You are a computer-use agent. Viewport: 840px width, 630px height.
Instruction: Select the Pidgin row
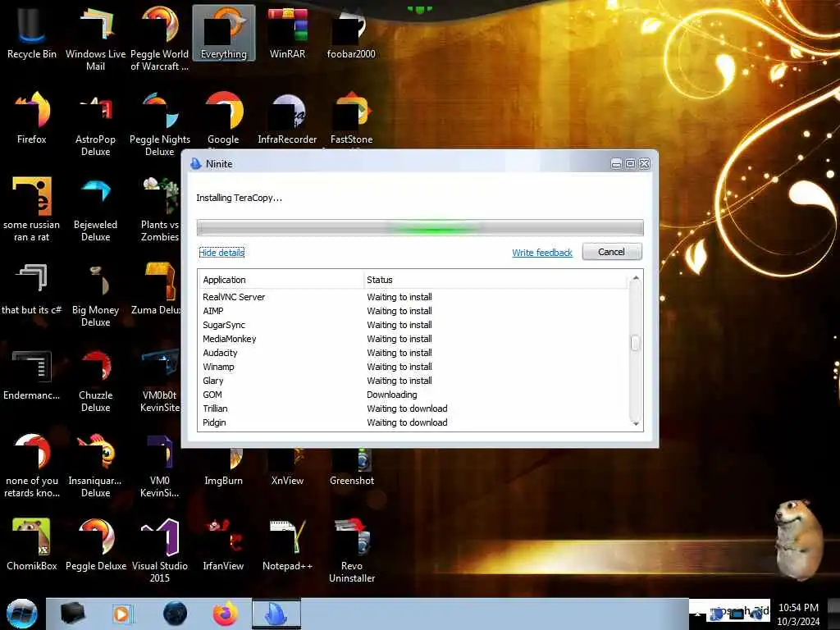414,422
